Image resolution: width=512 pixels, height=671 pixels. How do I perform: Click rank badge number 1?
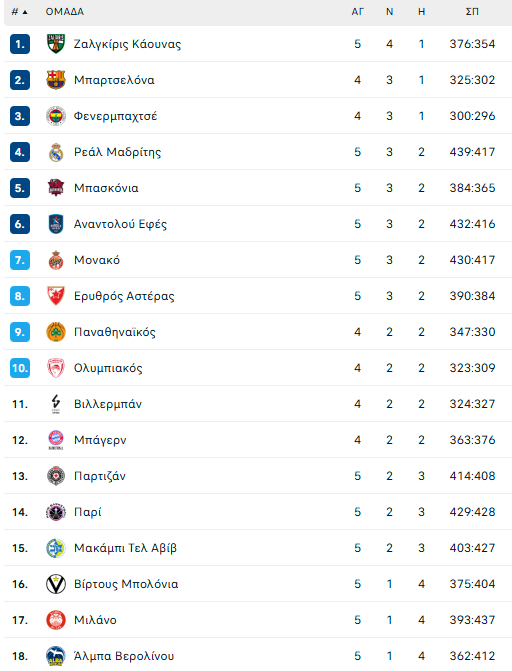click(x=20, y=44)
